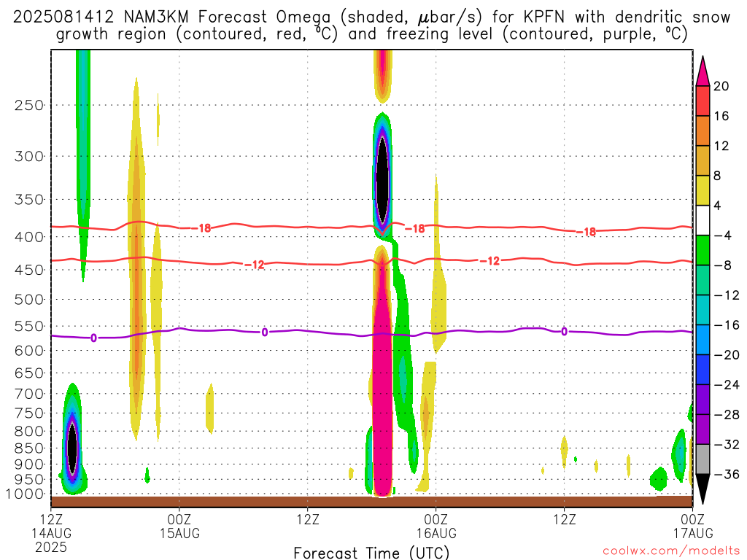
Task: Click the brown ground surface band
Action: tap(371, 502)
